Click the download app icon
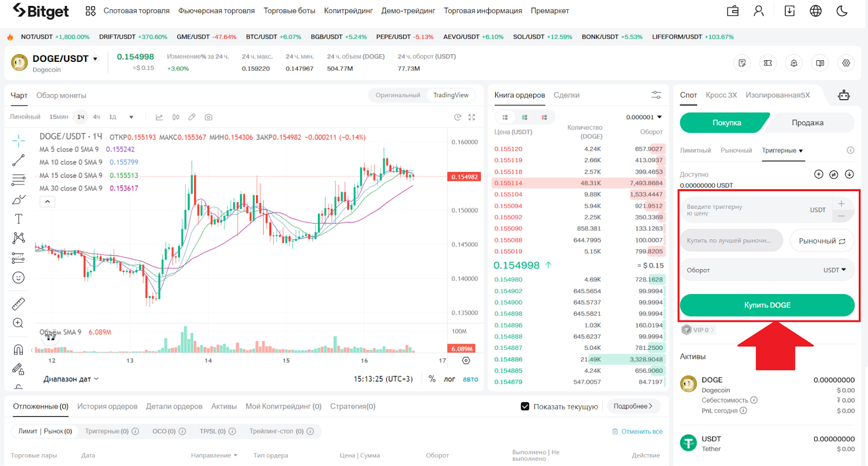The width and height of the screenshot is (868, 466). tap(790, 11)
